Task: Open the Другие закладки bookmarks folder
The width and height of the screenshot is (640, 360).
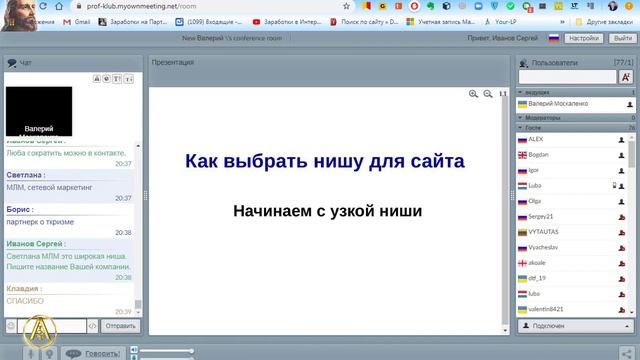Action: point(604,22)
